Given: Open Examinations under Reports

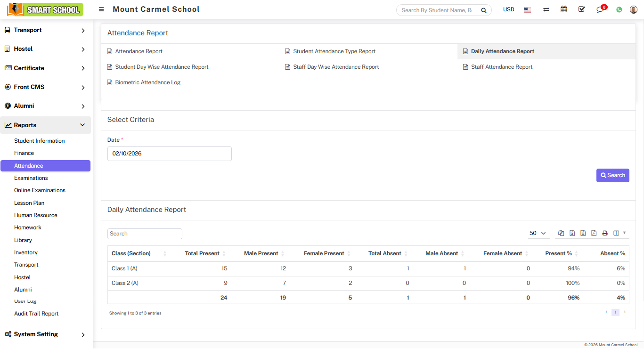Looking at the screenshot, I should click(31, 178).
